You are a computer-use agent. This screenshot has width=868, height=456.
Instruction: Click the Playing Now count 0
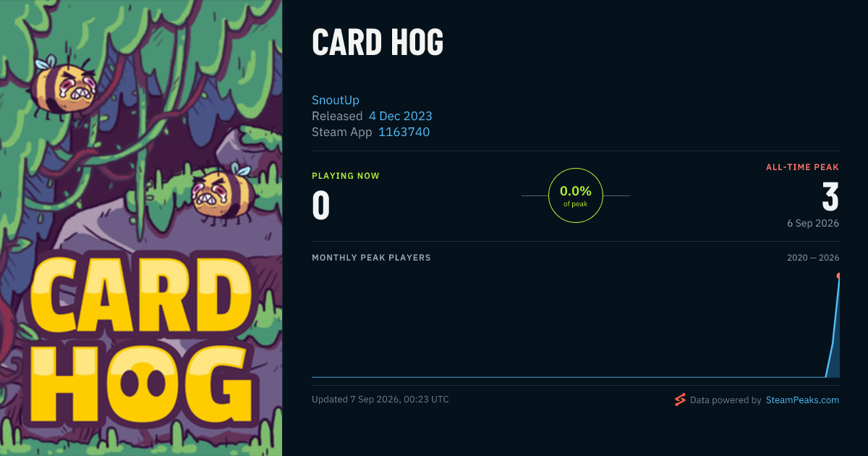point(321,205)
